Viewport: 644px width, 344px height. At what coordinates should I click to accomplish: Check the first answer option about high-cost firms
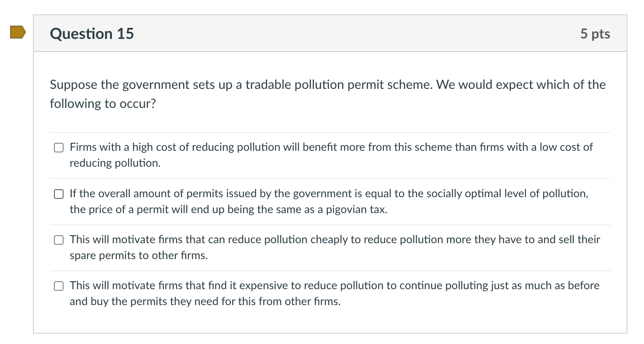point(58,147)
